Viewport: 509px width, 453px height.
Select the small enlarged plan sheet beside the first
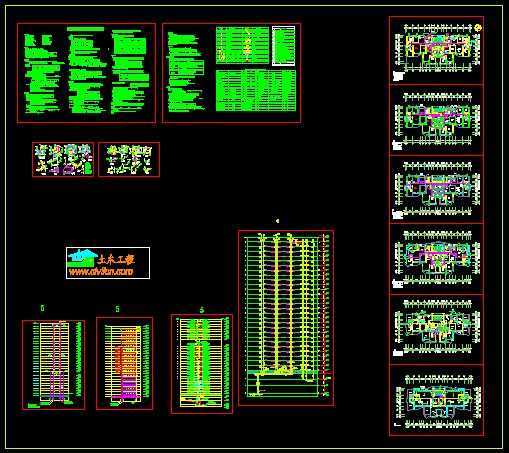point(129,159)
